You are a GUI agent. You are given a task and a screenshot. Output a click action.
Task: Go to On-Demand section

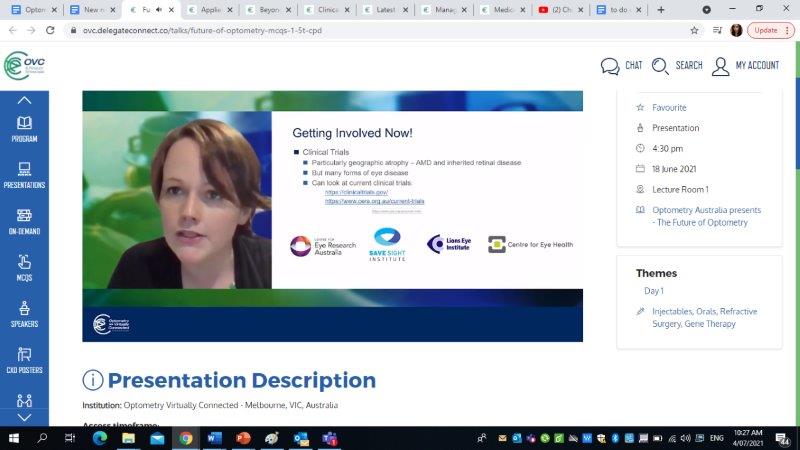click(x=24, y=221)
